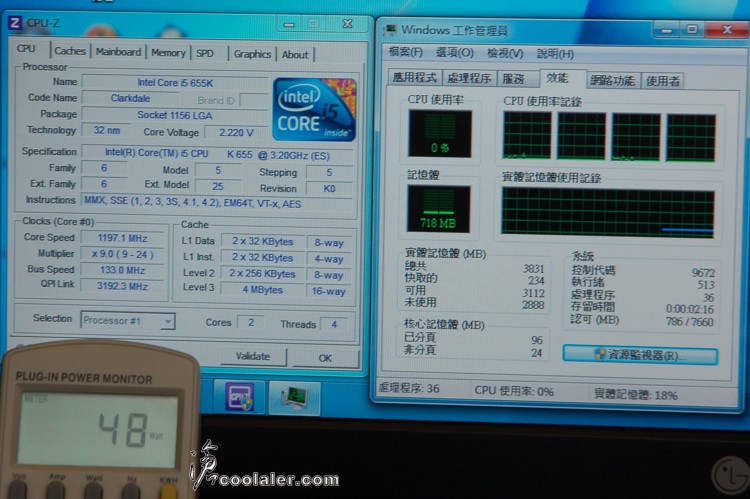This screenshot has height=499, width=750.
Task: Click the Revision value K0
Action: click(329, 189)
